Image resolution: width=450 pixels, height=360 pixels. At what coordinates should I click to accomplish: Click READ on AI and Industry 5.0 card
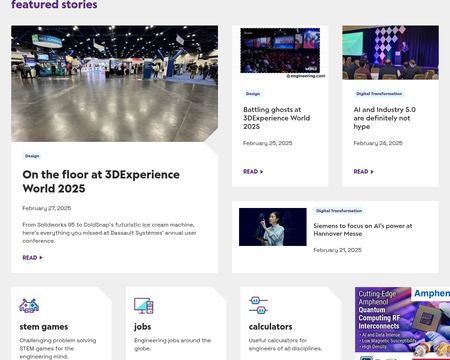click(363, 172)
